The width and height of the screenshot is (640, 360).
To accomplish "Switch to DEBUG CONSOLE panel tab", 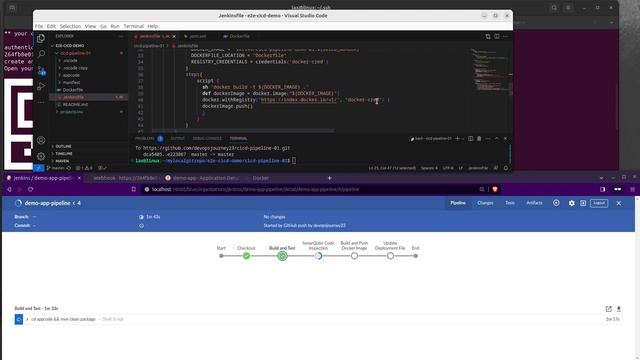I will click(207, 138).
